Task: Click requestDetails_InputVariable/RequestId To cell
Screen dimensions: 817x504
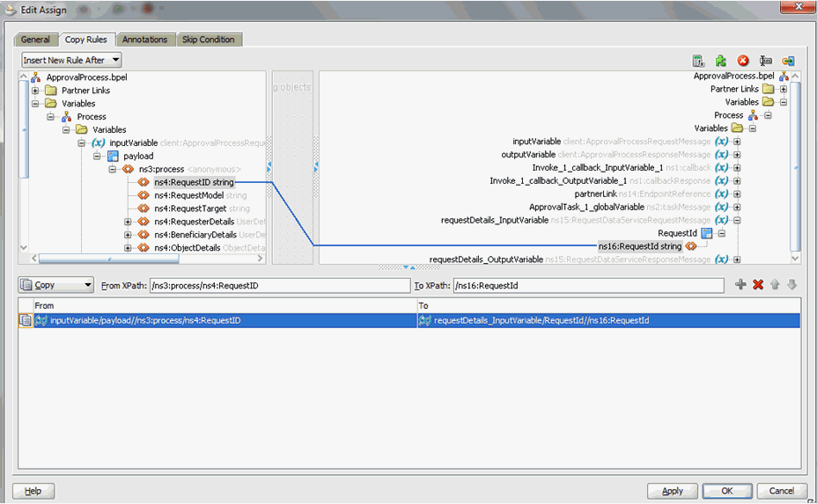Action: tap(608, 320)
